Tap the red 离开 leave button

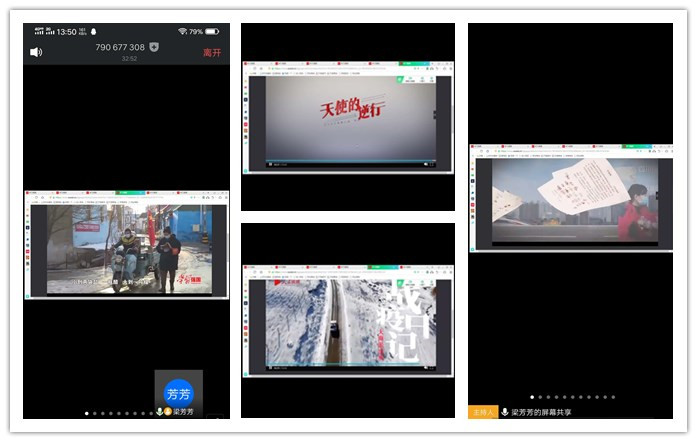pyautogui.click(x=212, y=52)
